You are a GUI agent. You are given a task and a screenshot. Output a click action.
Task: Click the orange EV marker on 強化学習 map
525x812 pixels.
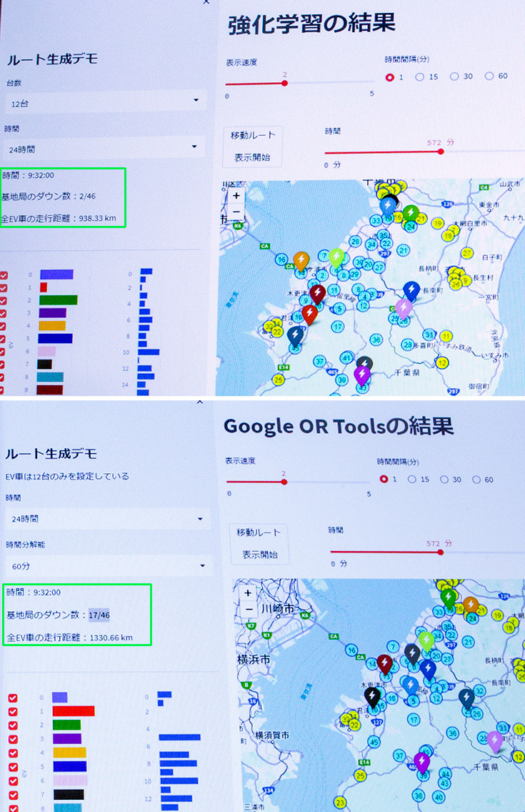pyautogui.click(x=301, y=259)
